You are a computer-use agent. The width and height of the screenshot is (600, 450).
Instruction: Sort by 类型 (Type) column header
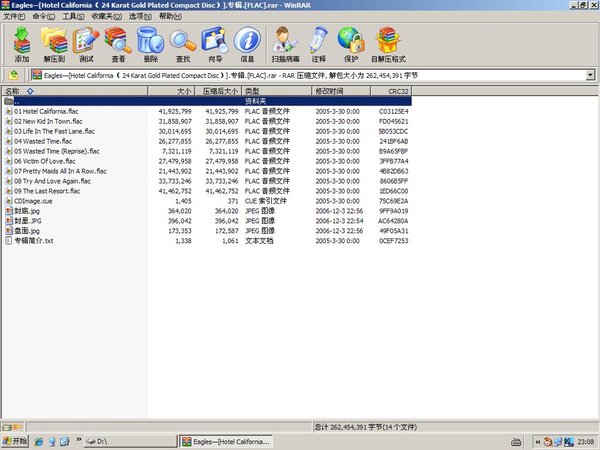[x=277, y=91]
